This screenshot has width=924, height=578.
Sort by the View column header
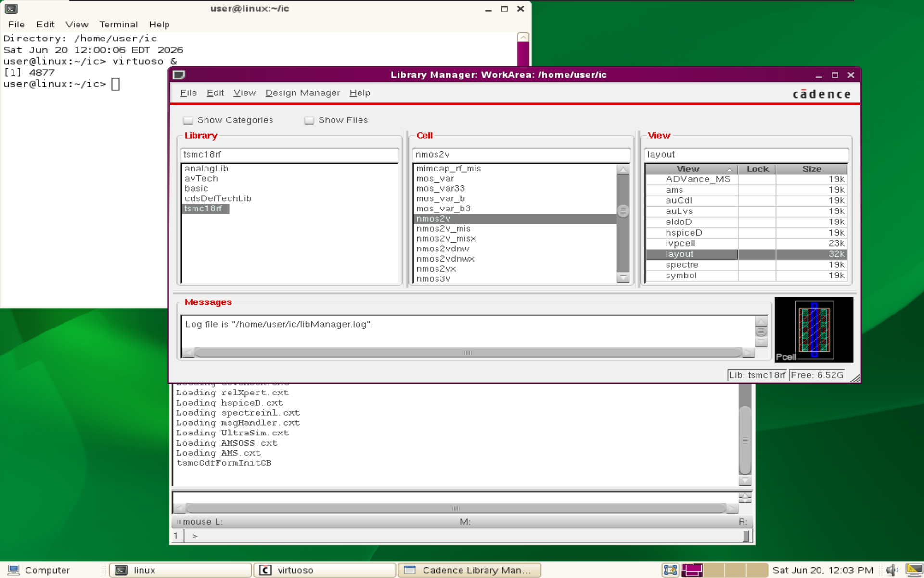pos(692,169)
